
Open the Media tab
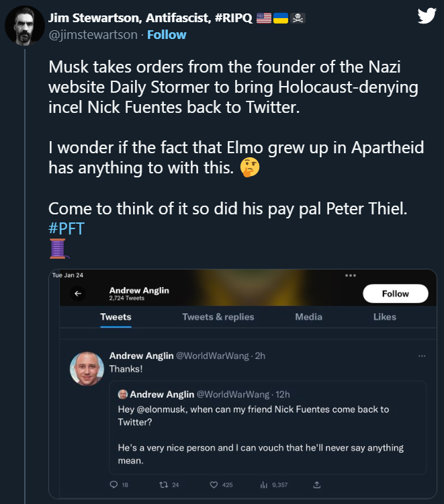click(x=308, y=317)
